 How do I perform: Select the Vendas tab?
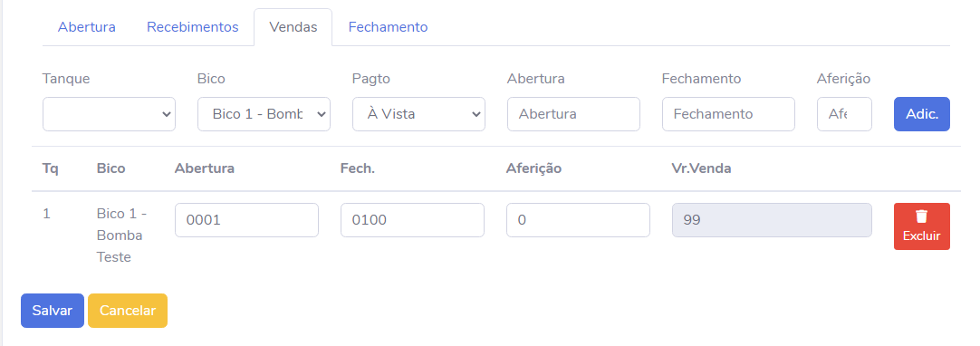click(293, 27)
